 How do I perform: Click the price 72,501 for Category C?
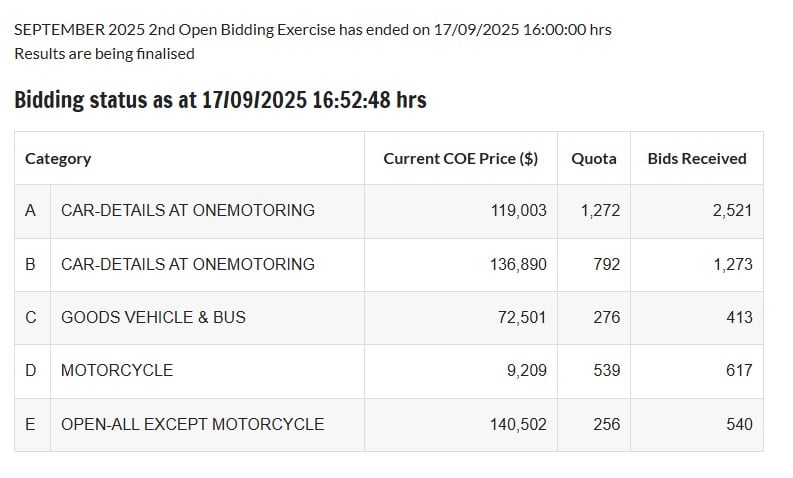(x=522, y=317)
